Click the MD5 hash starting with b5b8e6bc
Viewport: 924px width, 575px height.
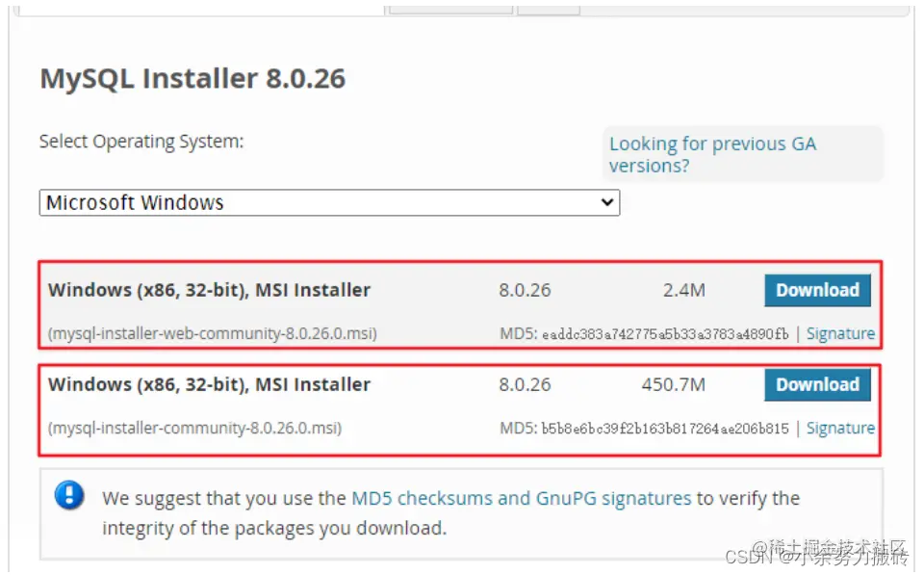[x=665, y=429]
